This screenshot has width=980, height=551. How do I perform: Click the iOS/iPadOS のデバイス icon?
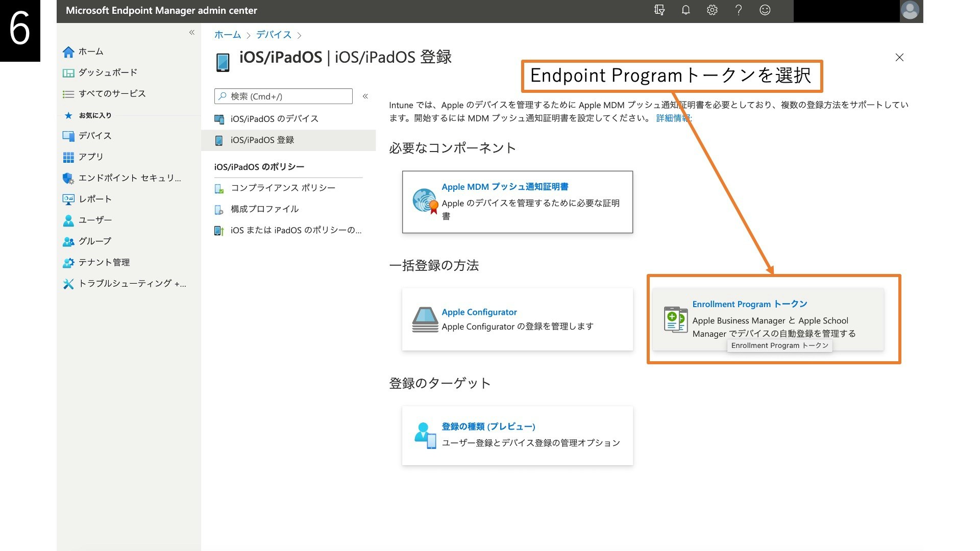(219, 119)
